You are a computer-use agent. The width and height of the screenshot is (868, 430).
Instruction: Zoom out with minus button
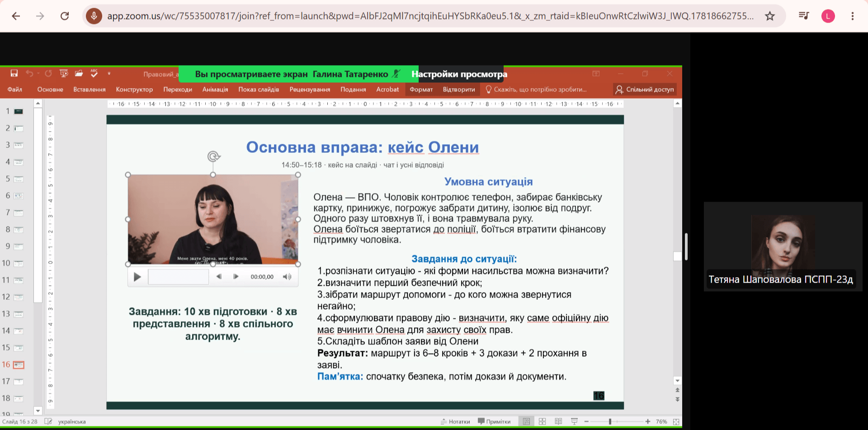(586, 421)
